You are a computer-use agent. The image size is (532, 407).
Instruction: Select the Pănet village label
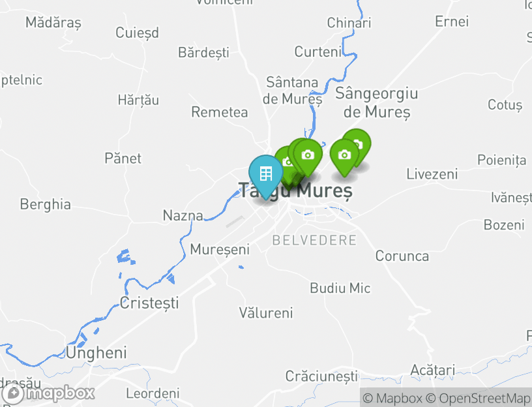click(x=123, y=158)
